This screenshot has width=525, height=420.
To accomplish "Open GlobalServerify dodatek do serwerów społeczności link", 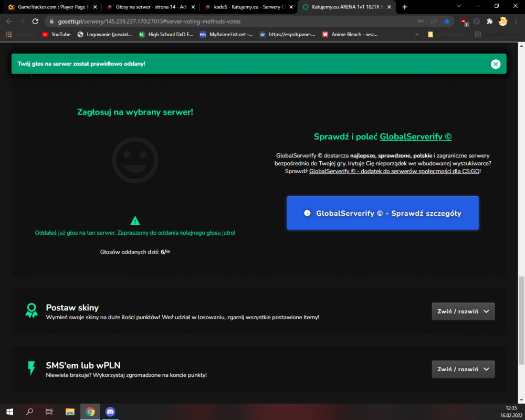I will point(394,171).
